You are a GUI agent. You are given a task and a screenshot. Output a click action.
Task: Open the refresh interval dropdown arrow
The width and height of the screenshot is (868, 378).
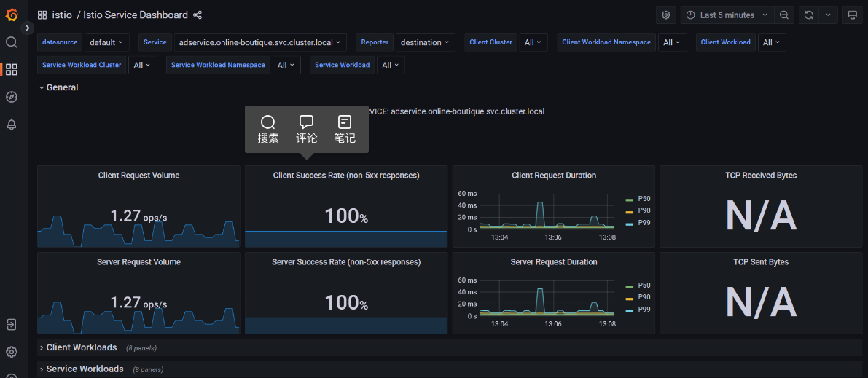[828, 15]
